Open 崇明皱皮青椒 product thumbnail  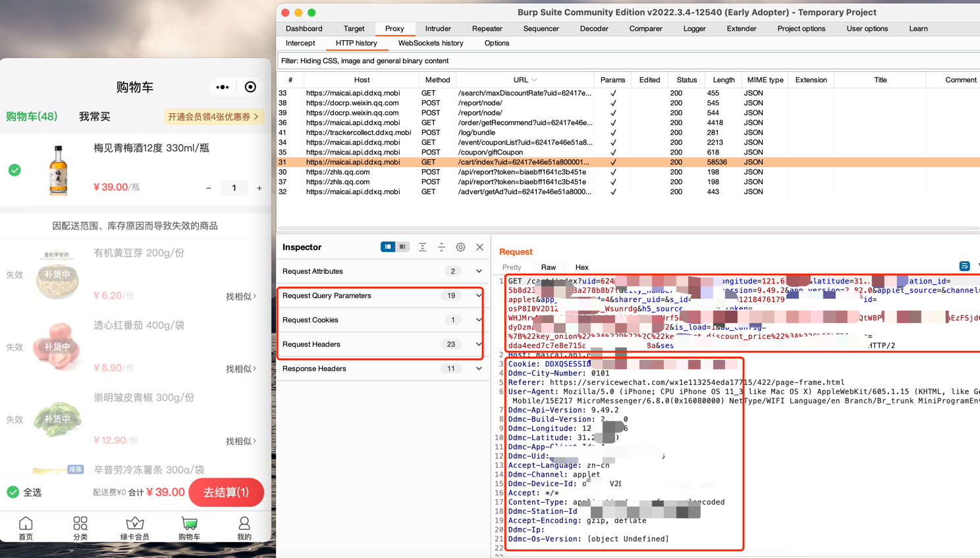coord(57,419)
